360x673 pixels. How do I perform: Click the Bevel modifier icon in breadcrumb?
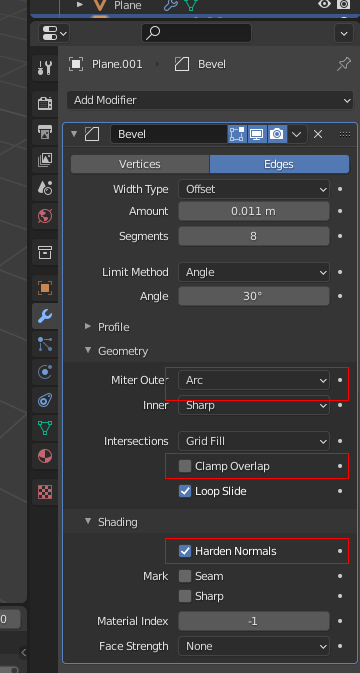pos(182,64)
